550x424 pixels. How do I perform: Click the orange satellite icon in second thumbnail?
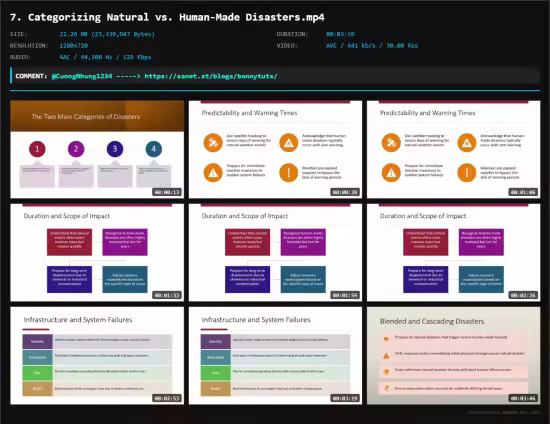pos(213,142)
